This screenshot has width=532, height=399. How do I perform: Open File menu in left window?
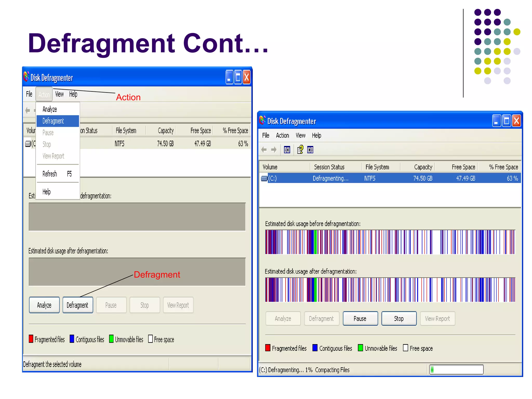point(29,94)
